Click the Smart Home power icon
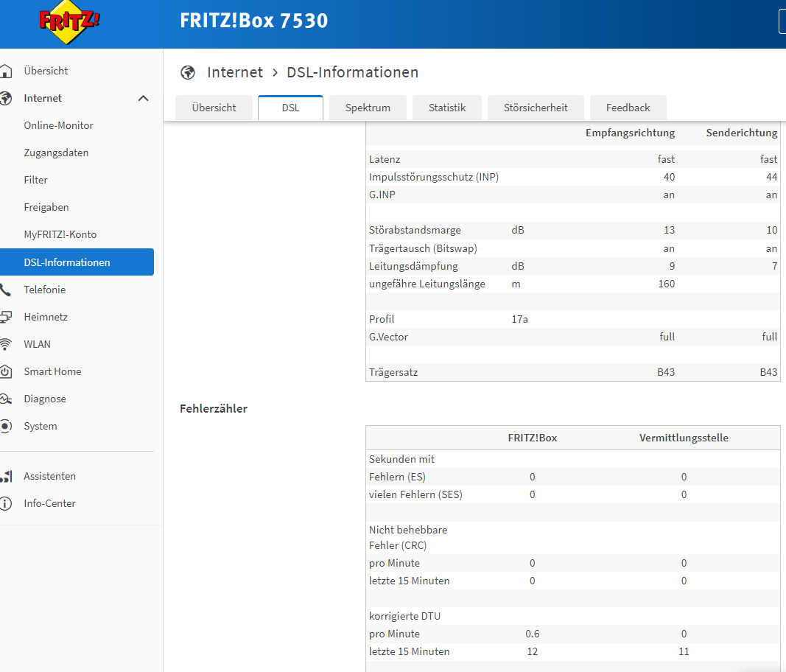Viewport: 786px width, 672px height. (x=5, y=371)
